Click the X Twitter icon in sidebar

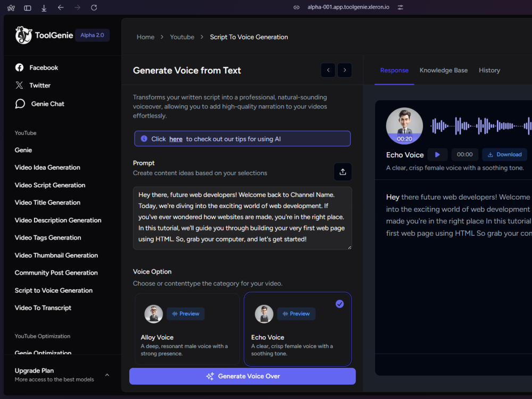pyautogui.click(x=19, y=85)
